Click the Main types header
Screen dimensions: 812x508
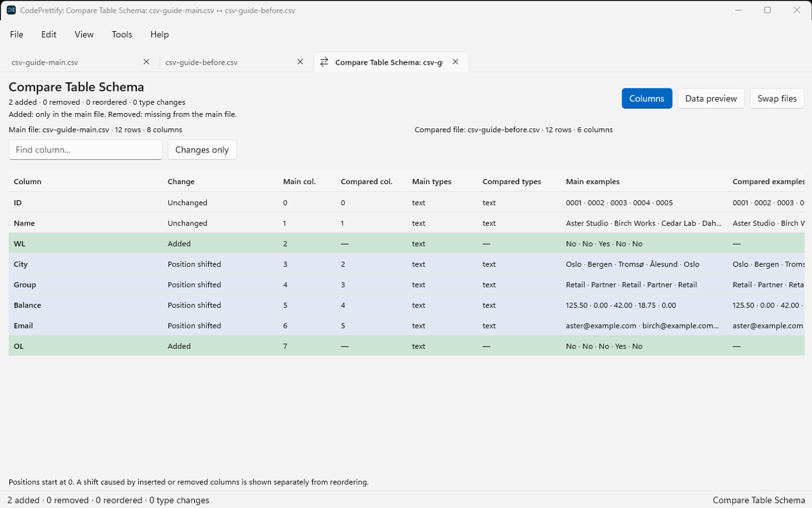(x=431, y=182)
